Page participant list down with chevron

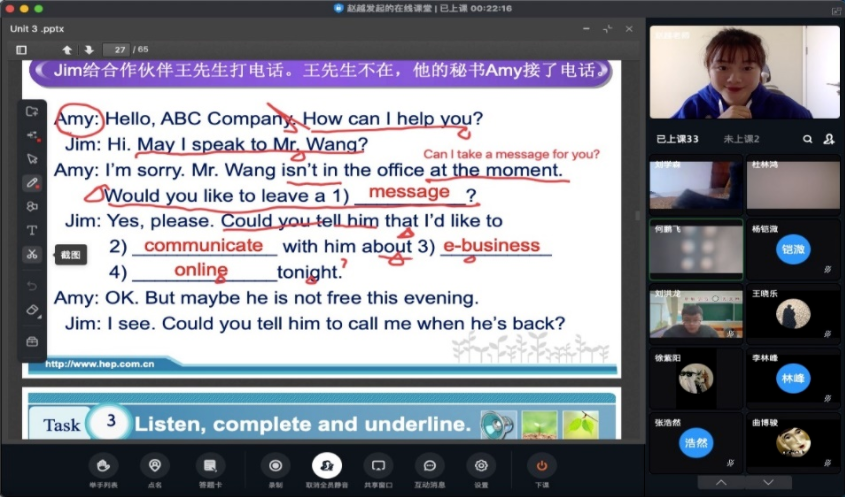(x=768, y=482)
